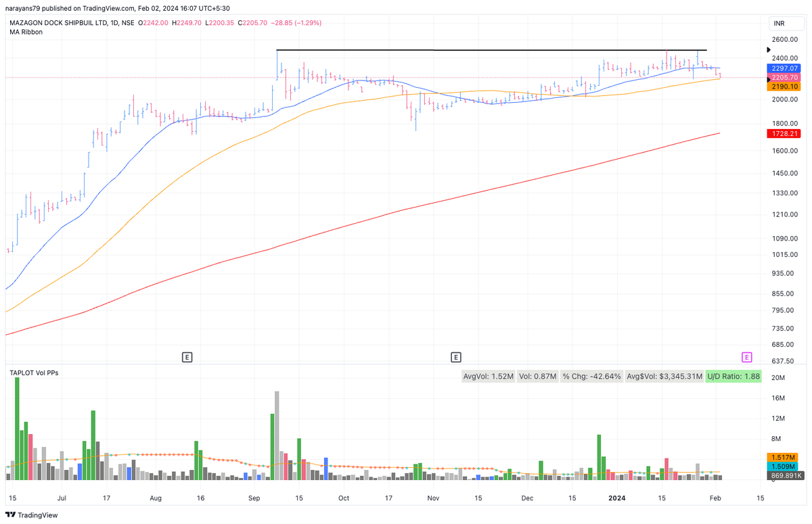812x524 pixels.
Task: Click the 20M volume axis label
Action: 778,377
